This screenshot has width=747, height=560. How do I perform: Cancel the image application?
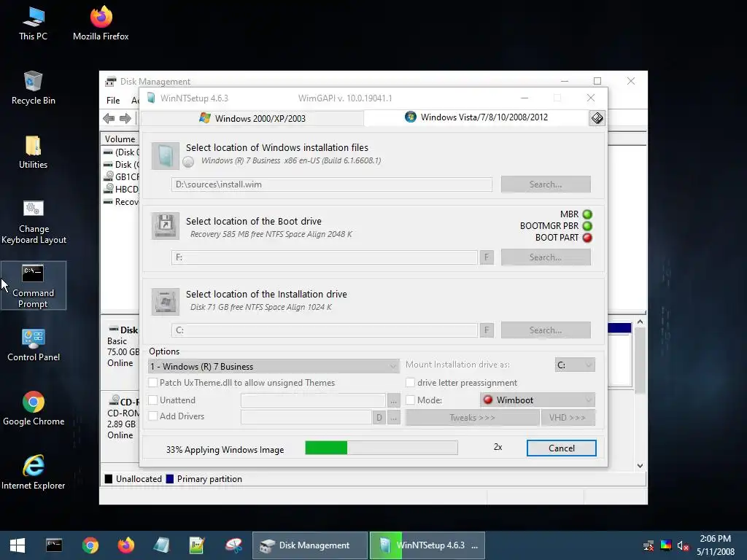click(x=561, y=448)
